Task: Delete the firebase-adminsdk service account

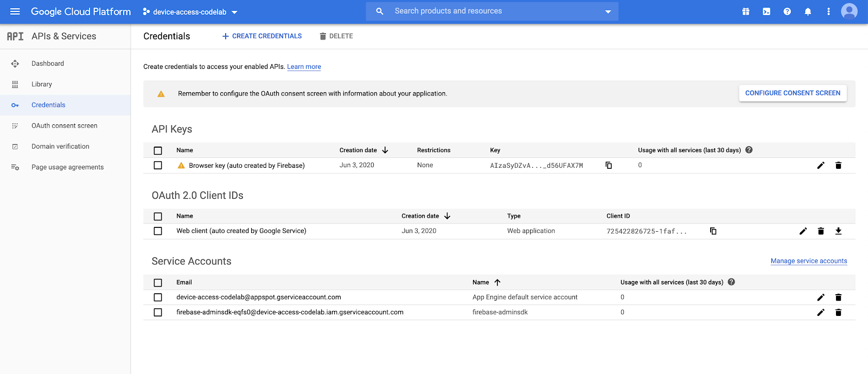Action: tap(838, 313)
